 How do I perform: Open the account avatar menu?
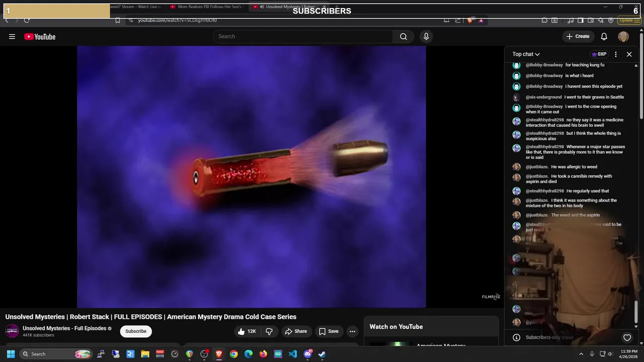[623, 37]
